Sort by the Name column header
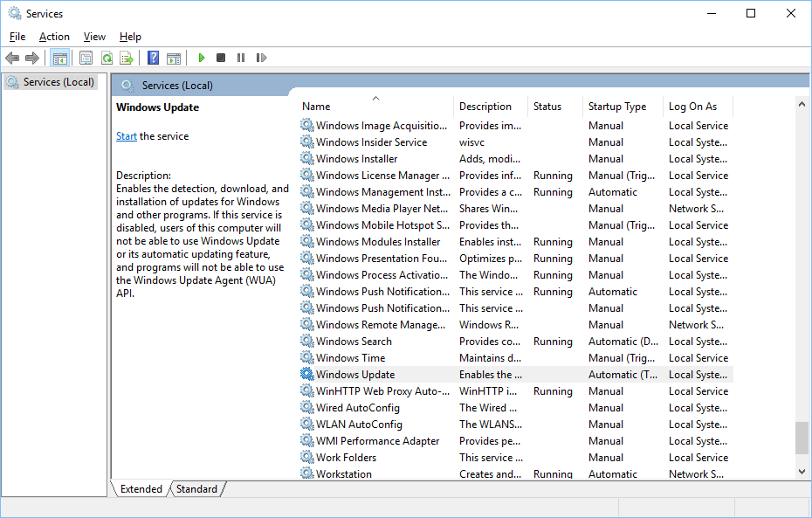Image resolution: width=812 pixels, height=518 pixels. pos(376,107)
